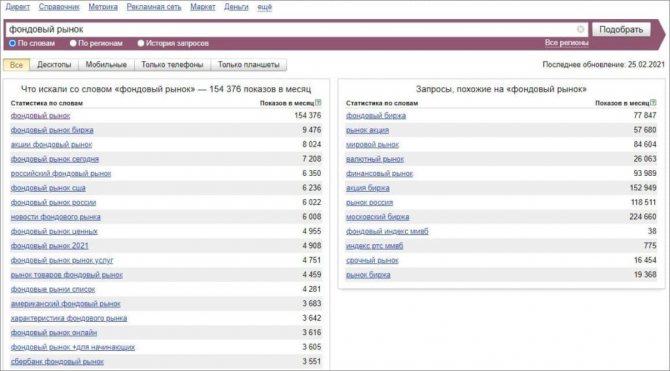The height and width of the screenshot is (371, 670).
Task: Click the Подобрать button
Action: pos(621,29)
